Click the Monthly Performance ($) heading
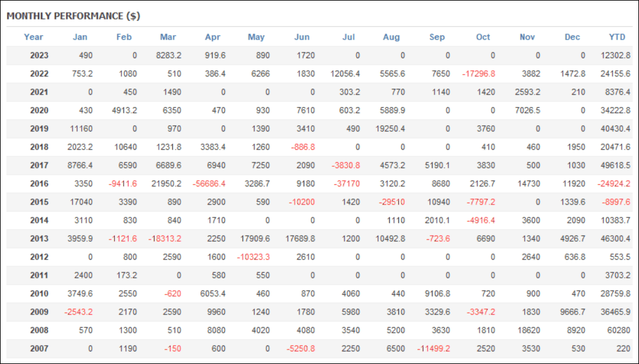Screen dimensions: 639x364 [73, 16]
